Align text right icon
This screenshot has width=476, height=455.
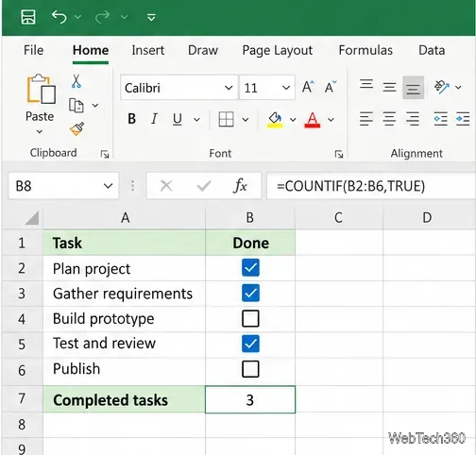[413, 119]
